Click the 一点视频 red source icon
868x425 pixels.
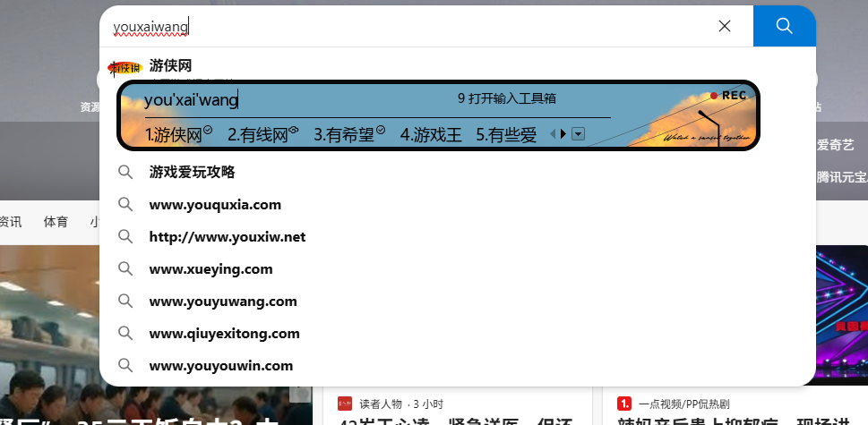[624, 404]
